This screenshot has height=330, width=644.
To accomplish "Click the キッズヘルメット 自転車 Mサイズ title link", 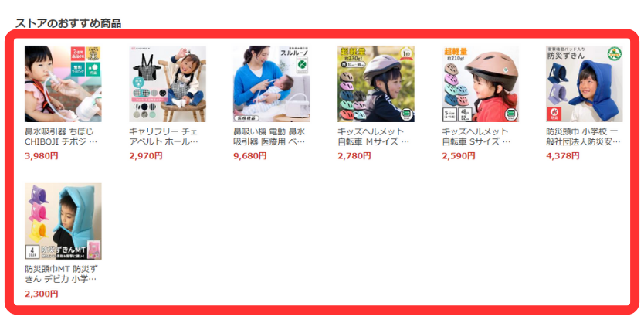I will pos(373,137).
